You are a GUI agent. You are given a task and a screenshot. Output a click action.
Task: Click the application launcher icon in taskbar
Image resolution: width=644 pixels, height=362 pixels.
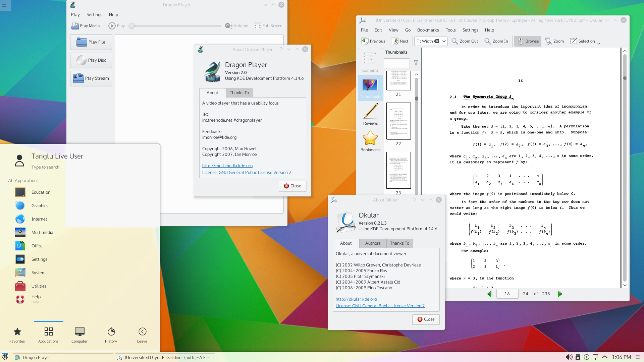[x=5, y=357]
